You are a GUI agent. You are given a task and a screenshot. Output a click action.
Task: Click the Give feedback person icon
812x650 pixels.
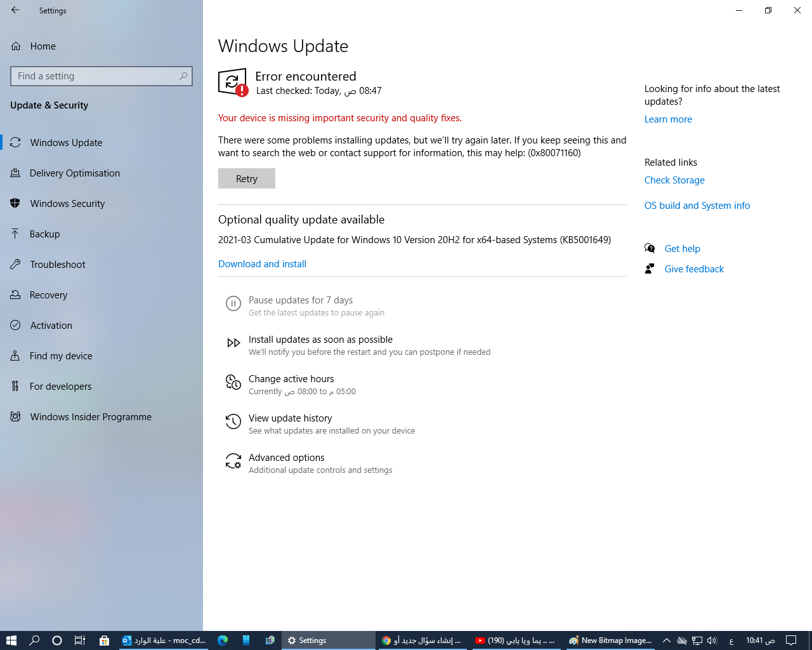650,269
